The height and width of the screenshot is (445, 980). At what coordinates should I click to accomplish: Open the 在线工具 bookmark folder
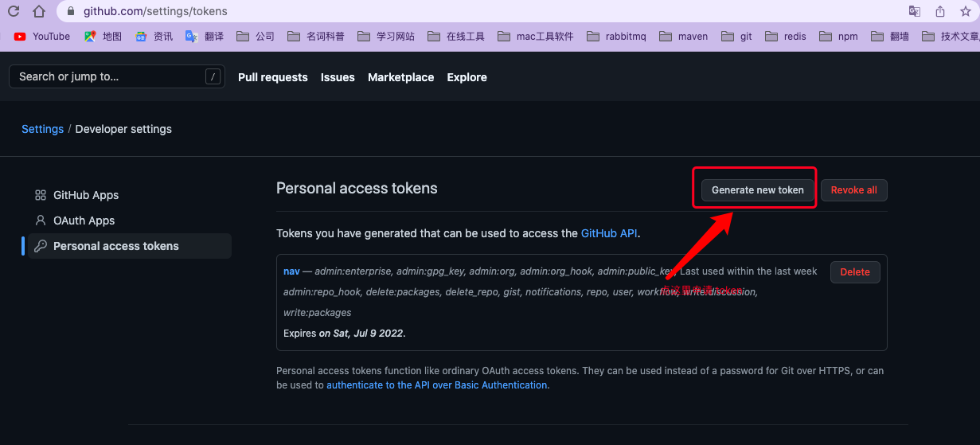[456, 36]
